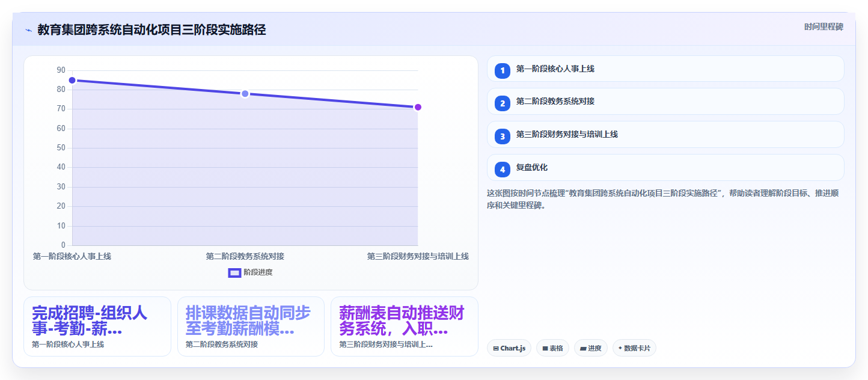Click the first card caption 第一阶段核心人事上线
Viewport: 868px width, 380px height.
click(x=68, y=345)
